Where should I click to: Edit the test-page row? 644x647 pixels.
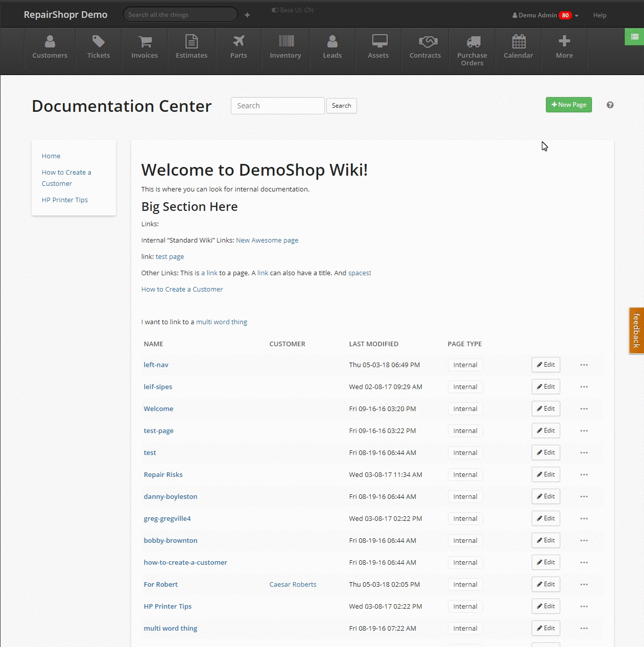point(546,430)
